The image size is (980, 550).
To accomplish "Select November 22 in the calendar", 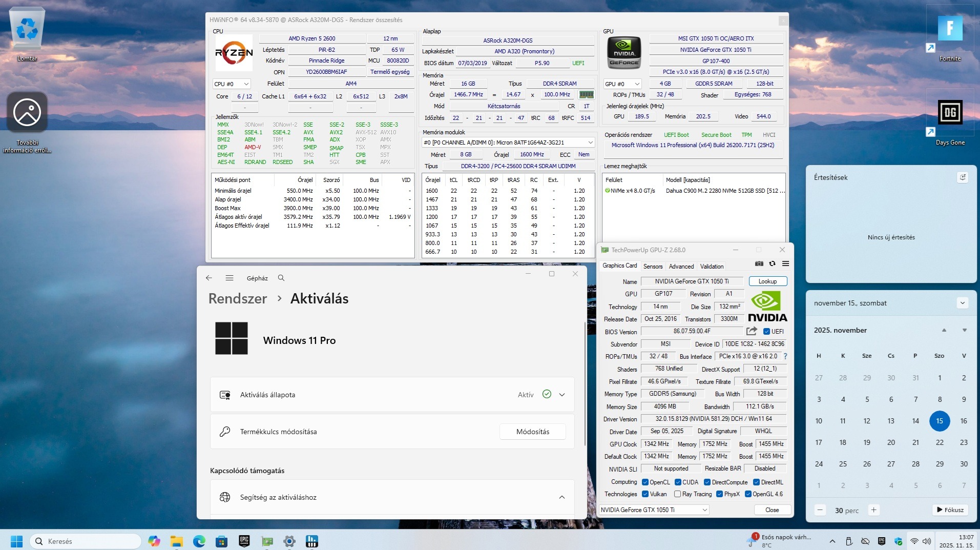I will [x=940, y=442].
